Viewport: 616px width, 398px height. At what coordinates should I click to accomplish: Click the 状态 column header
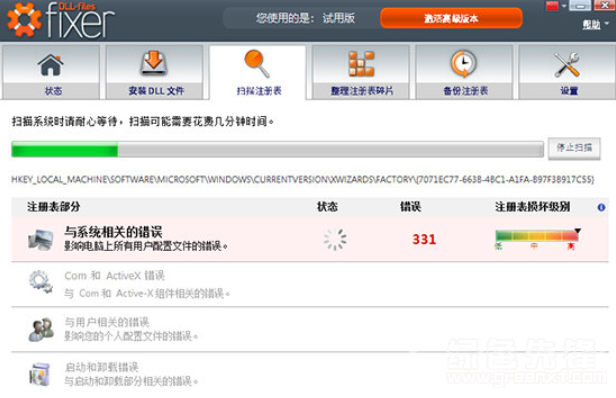coord(327,207)
